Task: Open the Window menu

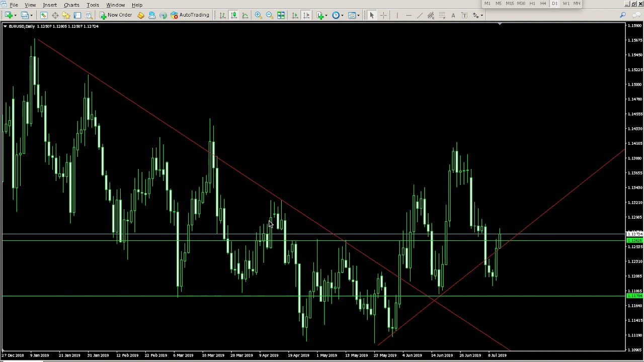Action: point(115,5)
